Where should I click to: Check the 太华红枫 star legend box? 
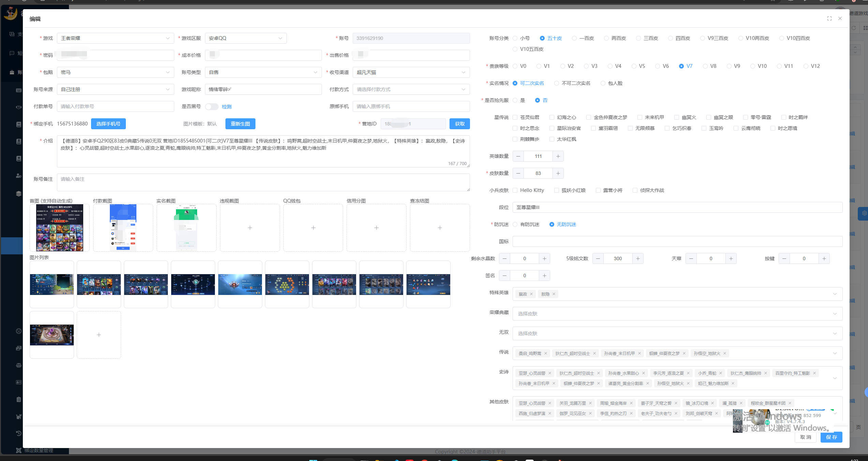(552, 139)
